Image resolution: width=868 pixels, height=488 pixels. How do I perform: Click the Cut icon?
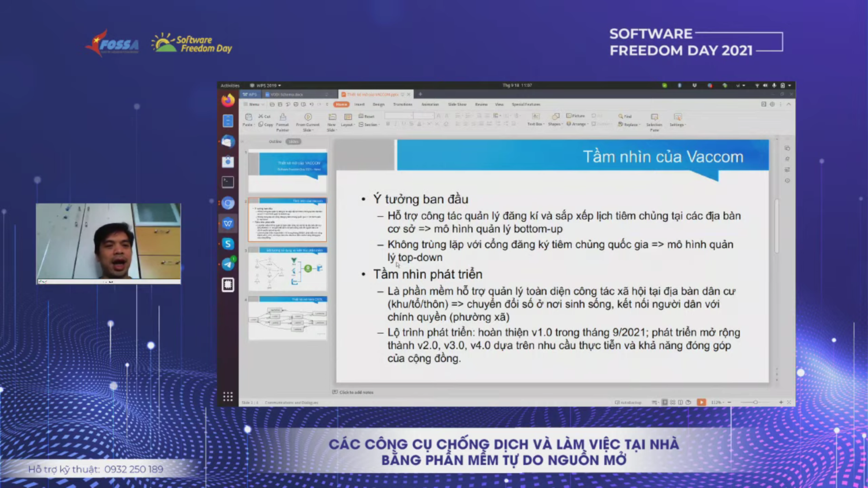coord(264,116)
